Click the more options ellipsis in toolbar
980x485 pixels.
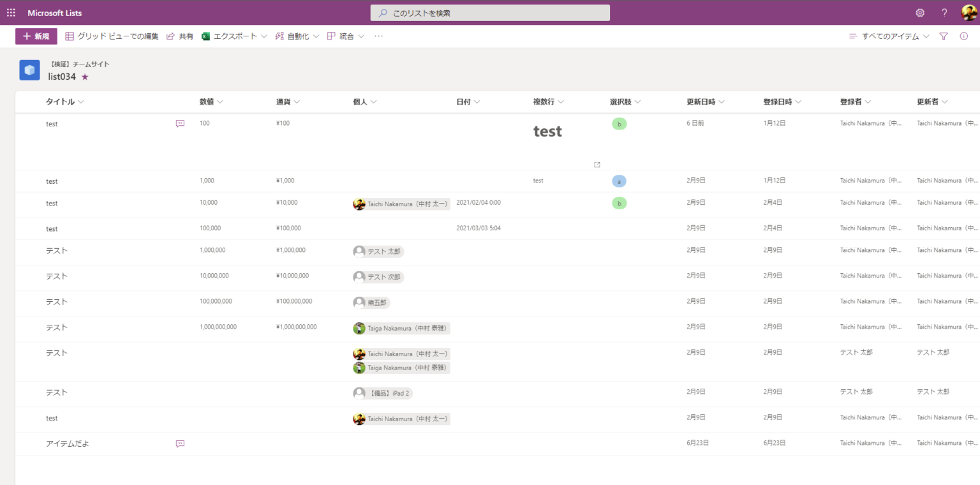click(378, 36)
